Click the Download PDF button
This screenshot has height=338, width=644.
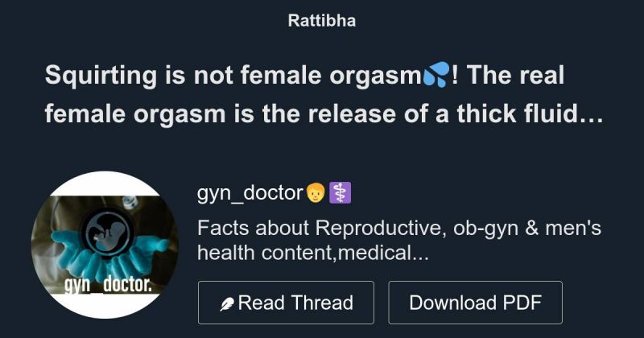(475, 303)
